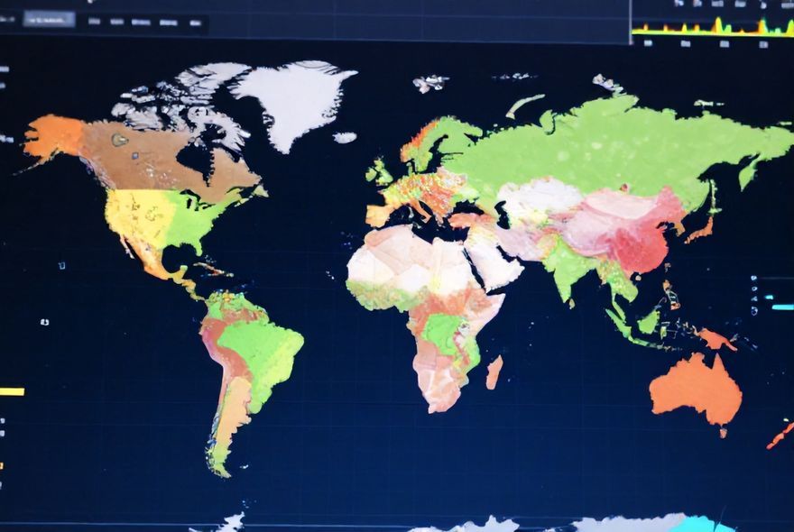Click India on the world map
794x532 pixels.
(x=570, y=268)
